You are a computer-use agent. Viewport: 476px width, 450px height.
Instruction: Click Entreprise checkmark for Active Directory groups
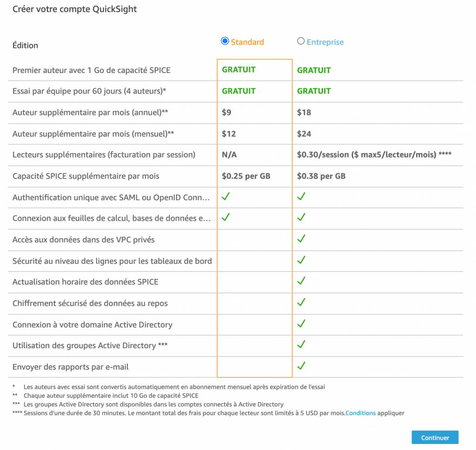[301, 344]
